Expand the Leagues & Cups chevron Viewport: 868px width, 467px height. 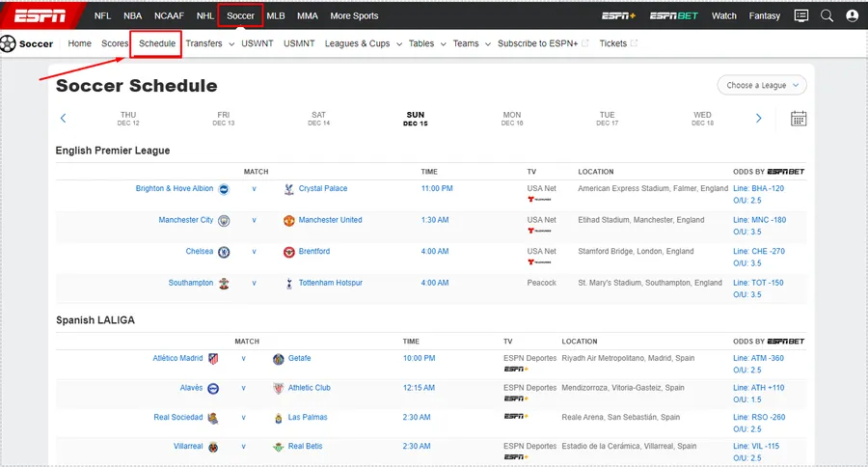[399, 43]
